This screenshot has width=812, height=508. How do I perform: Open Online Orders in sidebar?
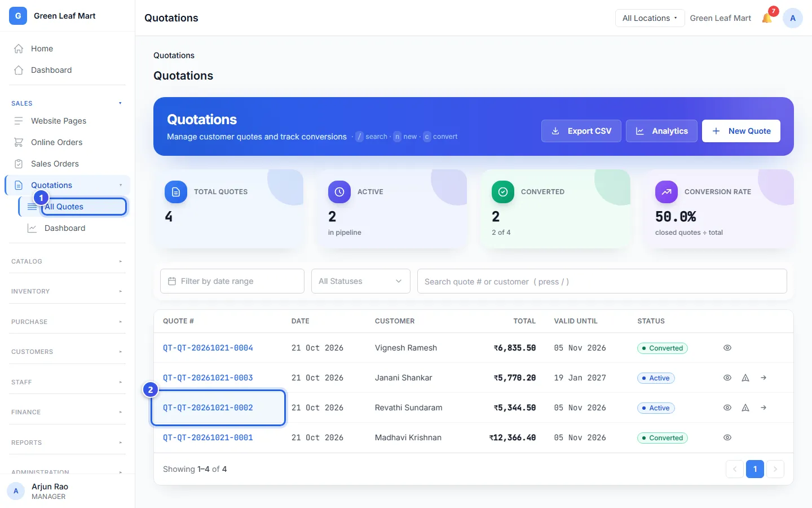click(67, 142)
